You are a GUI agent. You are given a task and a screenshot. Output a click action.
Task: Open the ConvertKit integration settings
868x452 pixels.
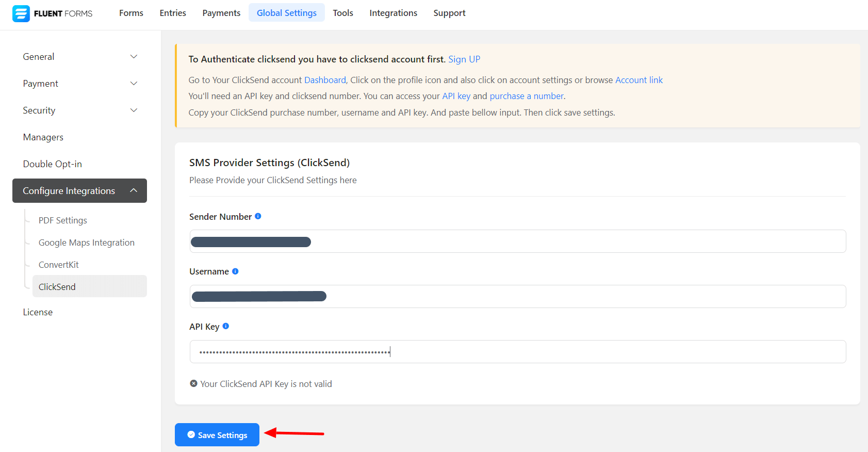59,265
